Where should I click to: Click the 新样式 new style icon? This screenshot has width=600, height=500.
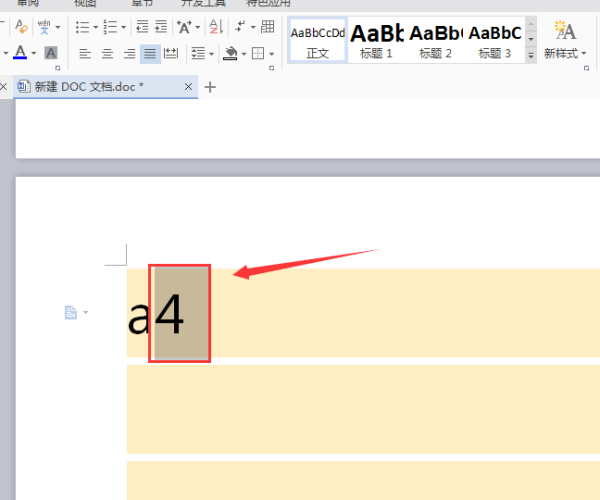[x=565, y=31]
